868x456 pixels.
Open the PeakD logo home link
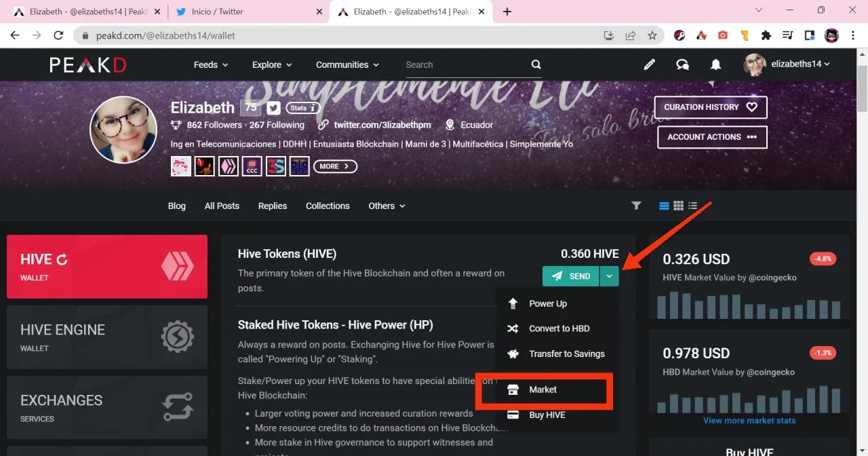point(87,64)
